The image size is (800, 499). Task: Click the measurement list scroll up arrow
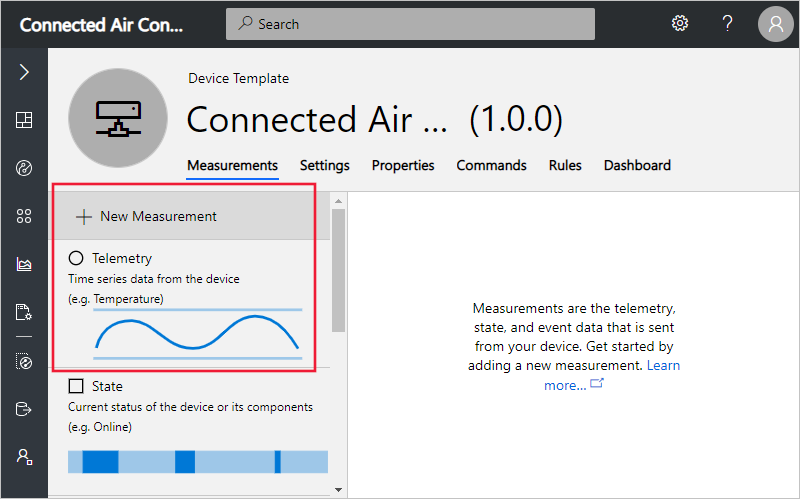tap(338, 201)
